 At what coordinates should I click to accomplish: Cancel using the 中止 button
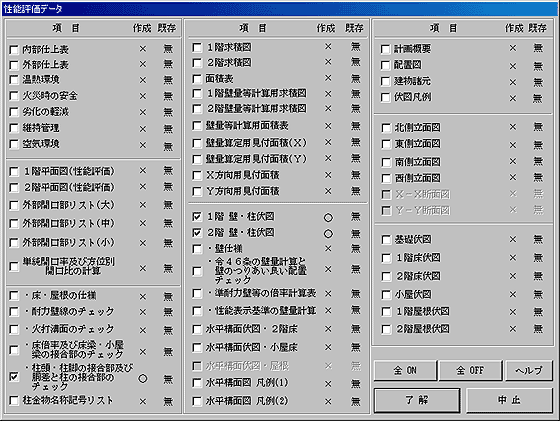(509, 400)
